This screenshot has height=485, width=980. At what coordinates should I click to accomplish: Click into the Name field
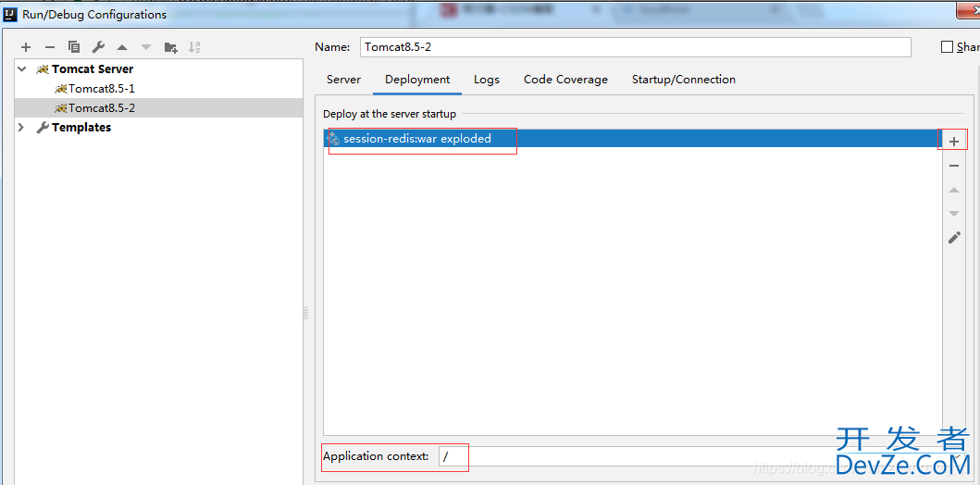click(636, 47)
